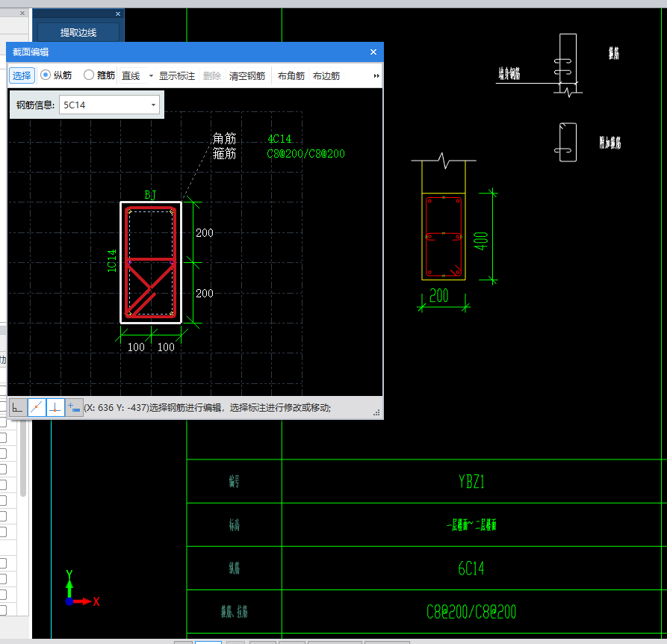Toggle perpendicular snap icon in status bar
The width and height of the screenshot is (667, 644).
55,407
